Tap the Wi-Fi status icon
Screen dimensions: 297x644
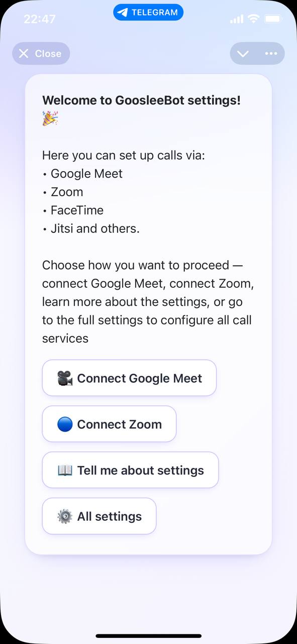(x=253, y=19)
